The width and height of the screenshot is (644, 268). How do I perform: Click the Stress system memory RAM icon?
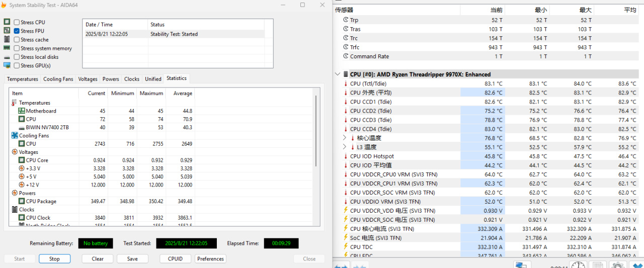pyautogui.click(x=7, y=48)
